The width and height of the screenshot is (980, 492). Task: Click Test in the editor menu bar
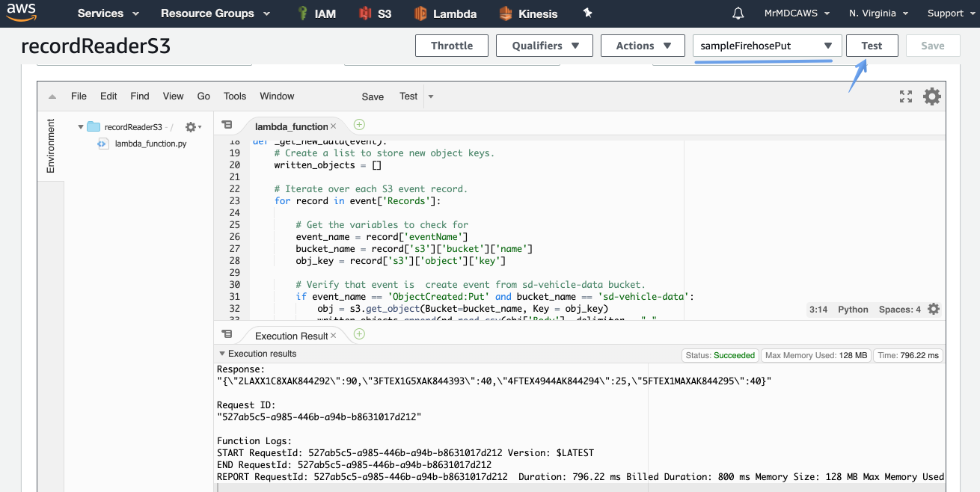(x=408, y=96)
